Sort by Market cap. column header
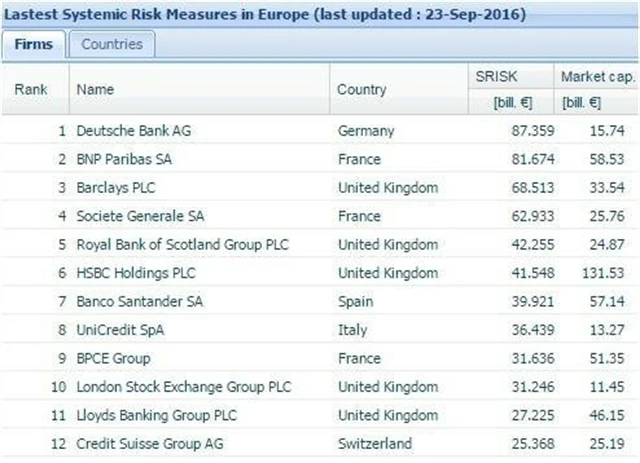 (x=595, y=76)
